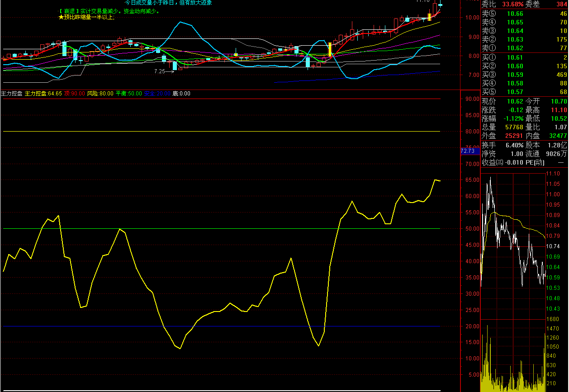569x392 pixels.
Task: Select the 买② bid row at 10.60
Action: (x=524, y=66)
